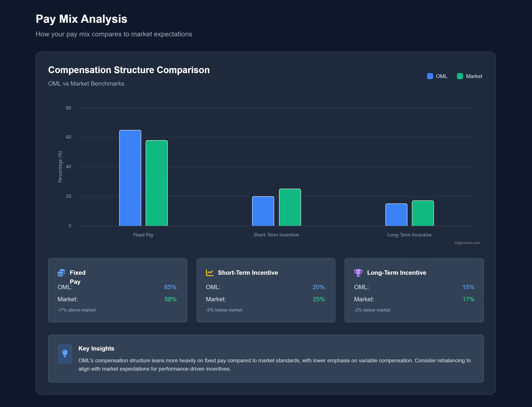The height and width of the screenshot is (407, 532).
Task: Click the green Market legend swatch
Action: 460,76
